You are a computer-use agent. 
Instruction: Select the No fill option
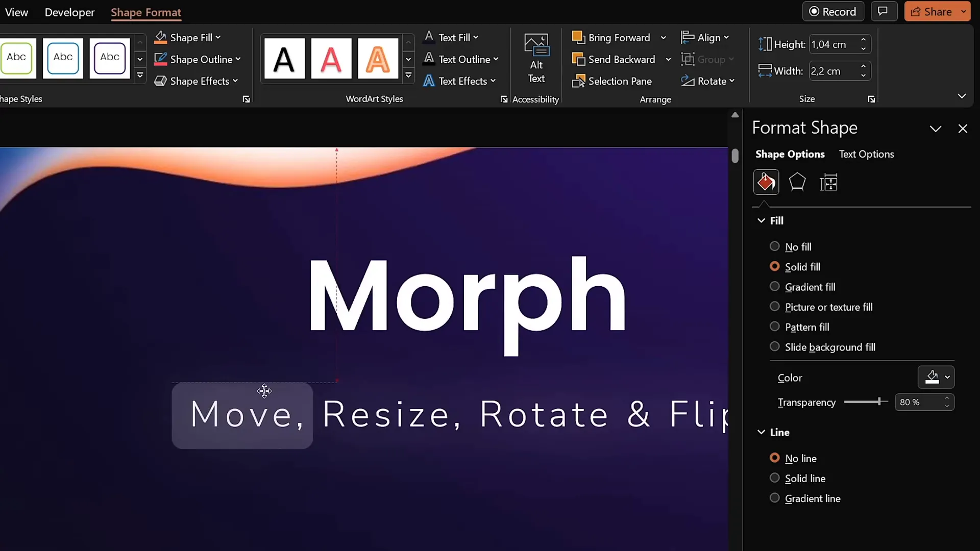791,246
